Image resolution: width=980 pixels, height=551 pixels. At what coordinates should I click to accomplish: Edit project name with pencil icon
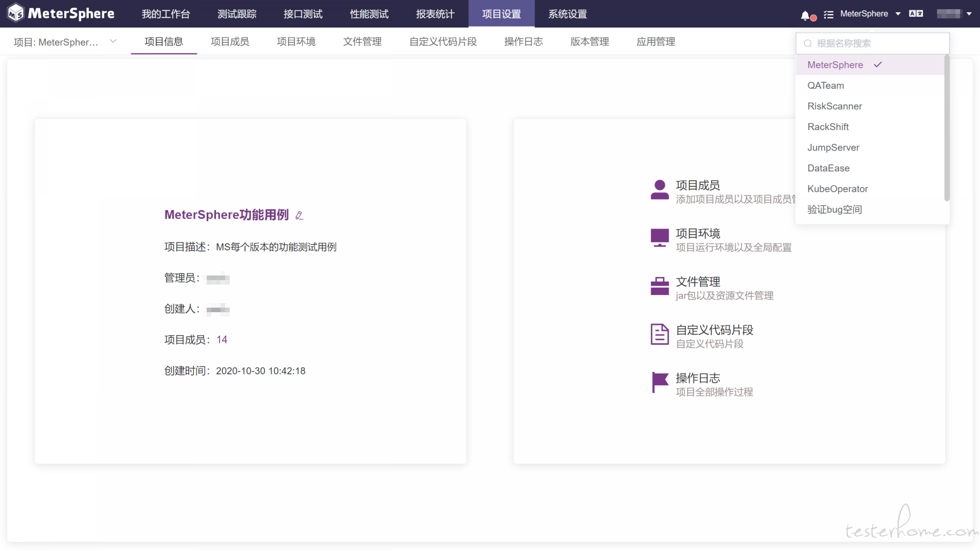coord(300,215)
